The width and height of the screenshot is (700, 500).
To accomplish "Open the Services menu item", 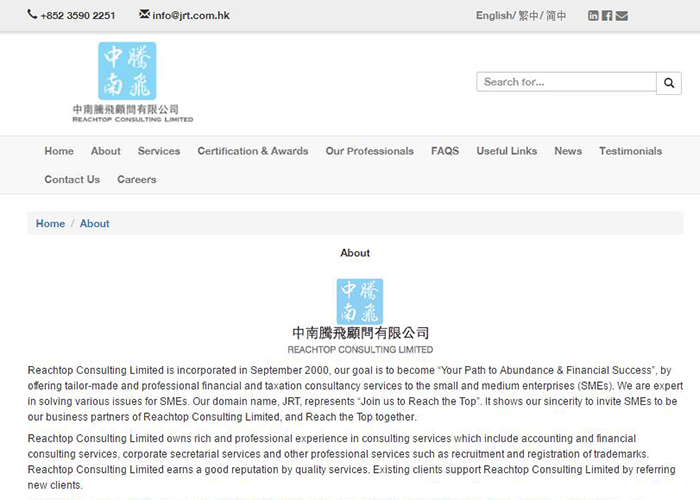I will point(159,151).
